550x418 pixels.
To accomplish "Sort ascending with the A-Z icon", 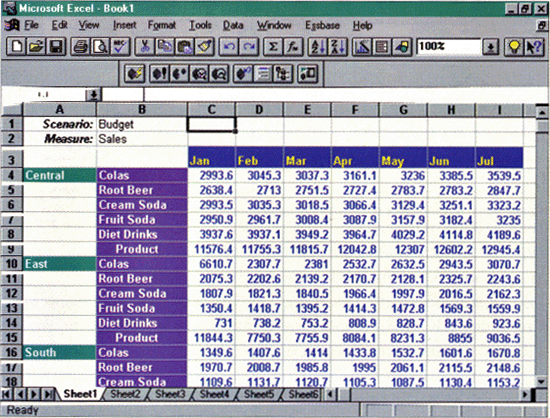I will click(x=317, y=46).
